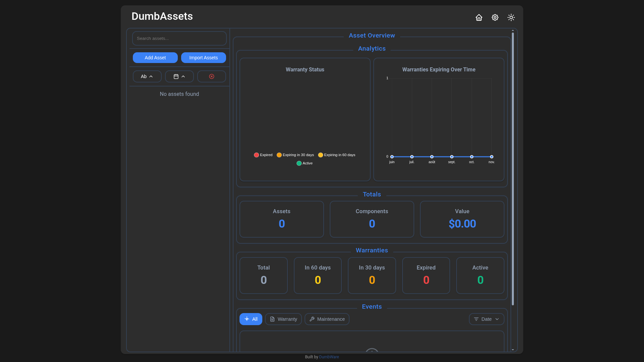Select the juin data point
The height and width of the screenshot is (362, 644).
pos(392,157)
